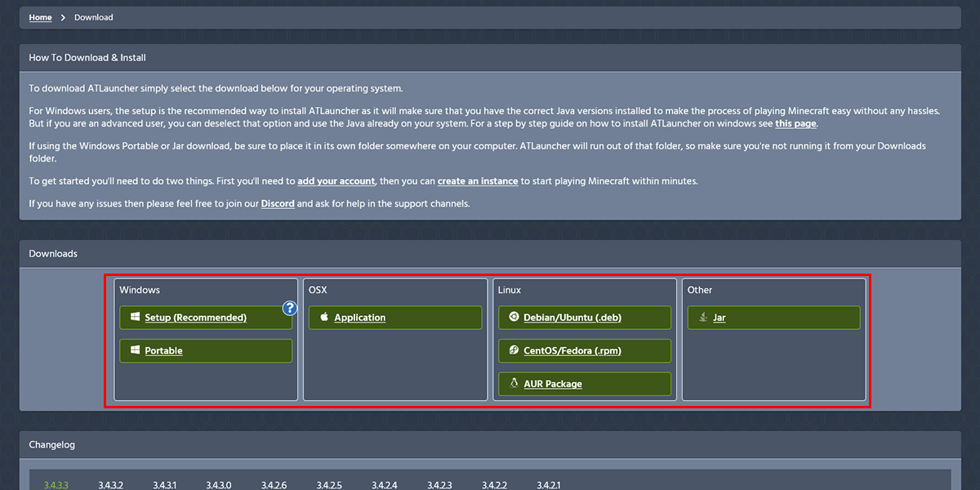
Task: Select the 3.4.3.0 changelog tab
Action: 219,485
